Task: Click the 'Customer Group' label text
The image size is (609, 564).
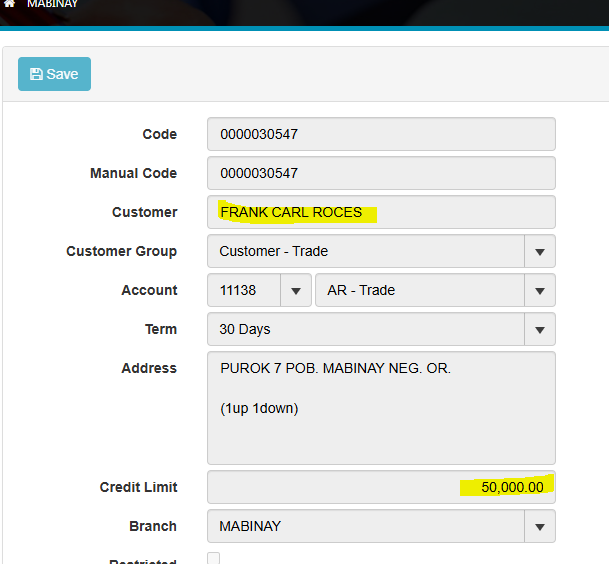Action: point(121,251)
